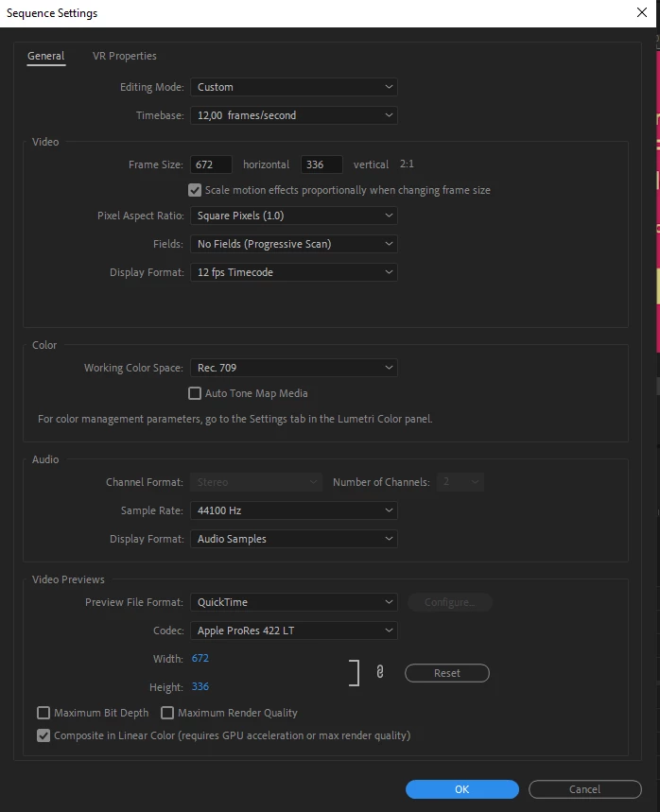Toggle Scale motion effects proportionally checkbox

pos(195,190)
